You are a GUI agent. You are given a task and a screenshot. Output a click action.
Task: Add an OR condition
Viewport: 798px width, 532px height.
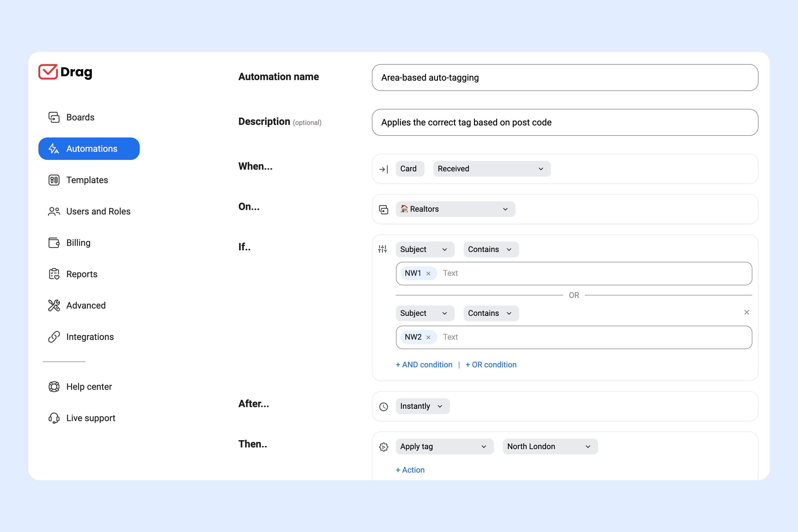491,365
